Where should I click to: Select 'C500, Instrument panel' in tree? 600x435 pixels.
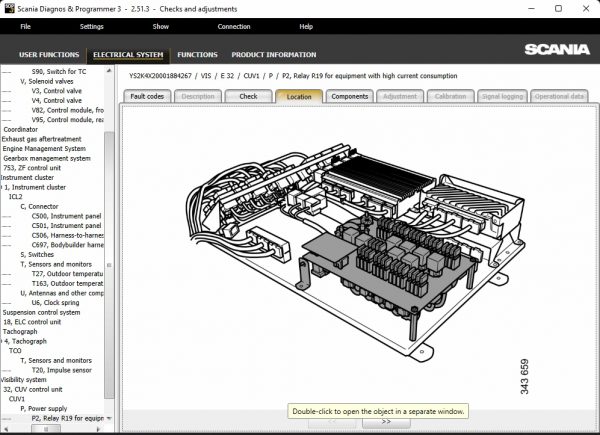66,216
